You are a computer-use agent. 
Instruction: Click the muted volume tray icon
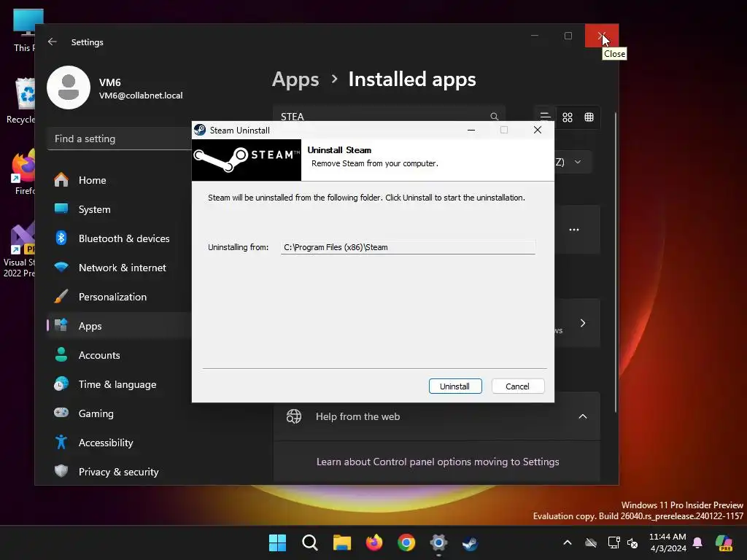point(632,542)
